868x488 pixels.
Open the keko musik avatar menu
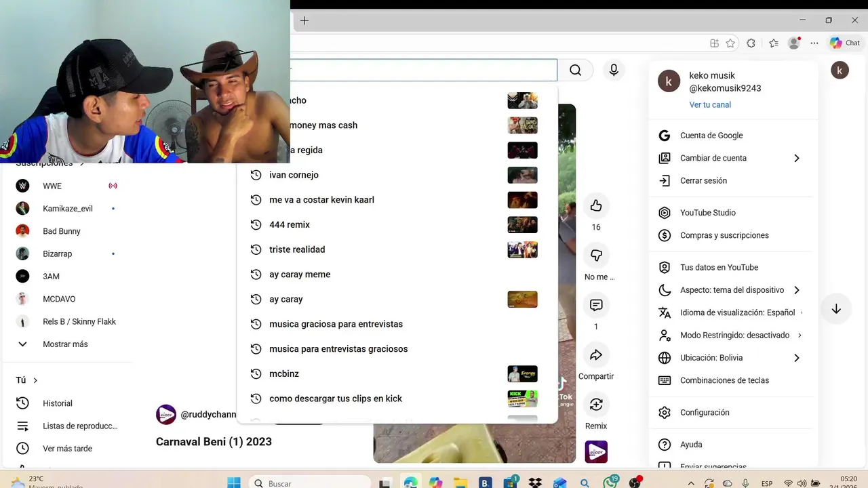840,70
